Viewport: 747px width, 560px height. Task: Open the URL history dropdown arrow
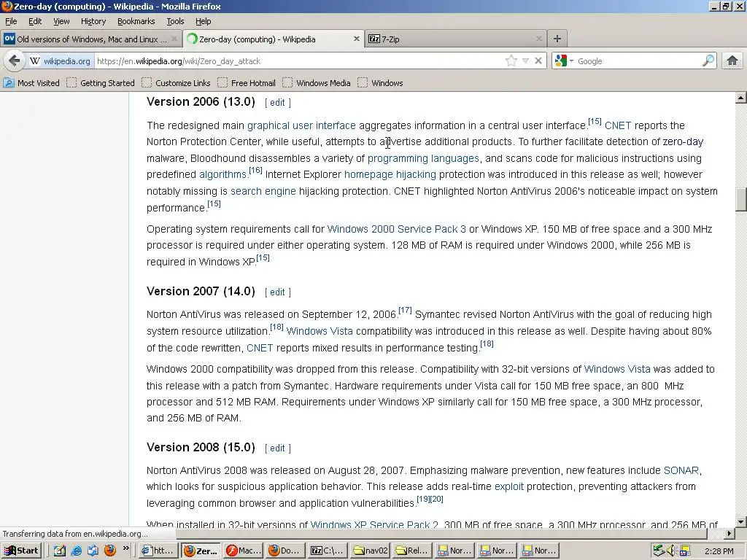pyautogui.click(x=525, y=61)
